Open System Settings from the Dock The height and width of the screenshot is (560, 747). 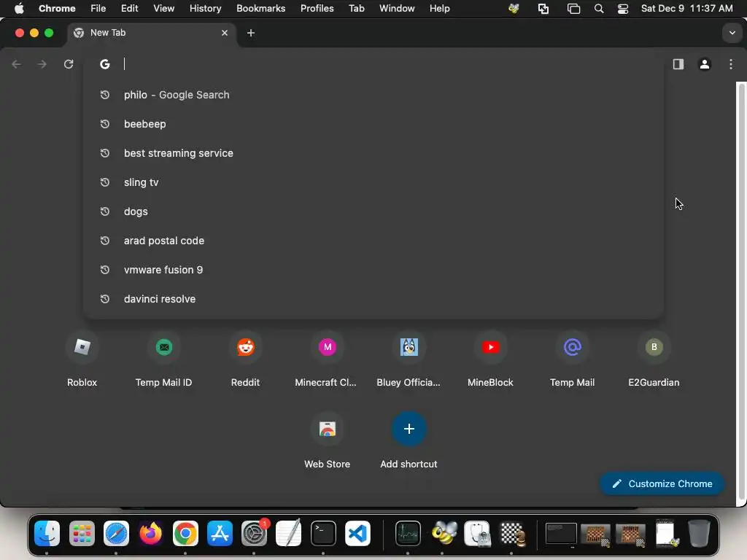(x=255, y=533)
